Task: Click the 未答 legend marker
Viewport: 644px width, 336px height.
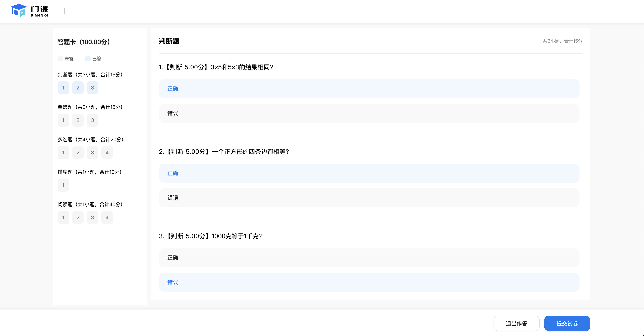Action: point(60,59)
